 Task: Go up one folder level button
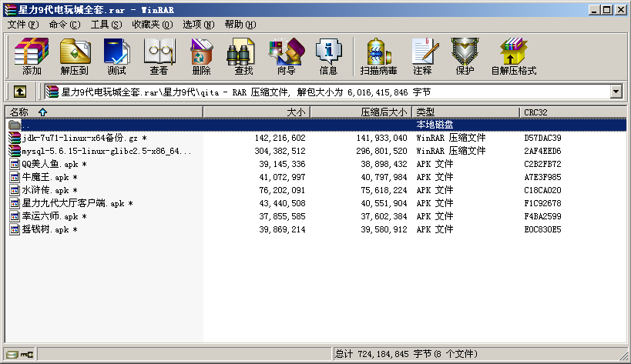pos(19,92)
